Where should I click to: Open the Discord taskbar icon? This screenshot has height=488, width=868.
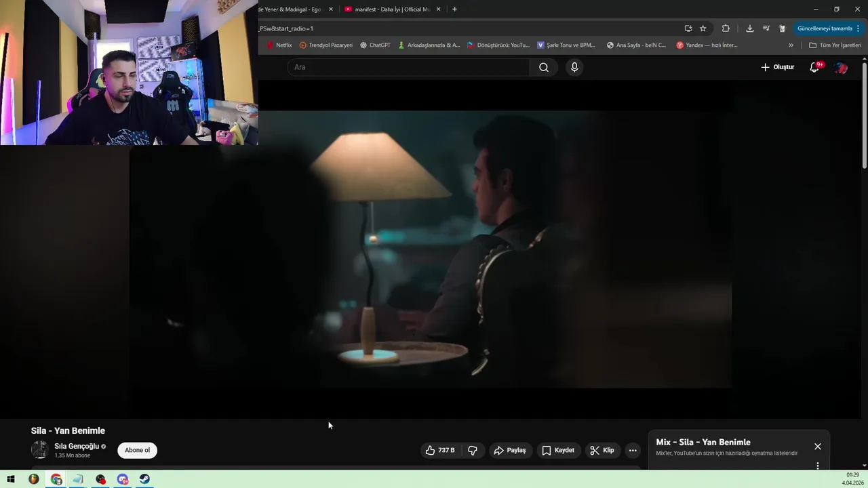[x=123, y=479]
